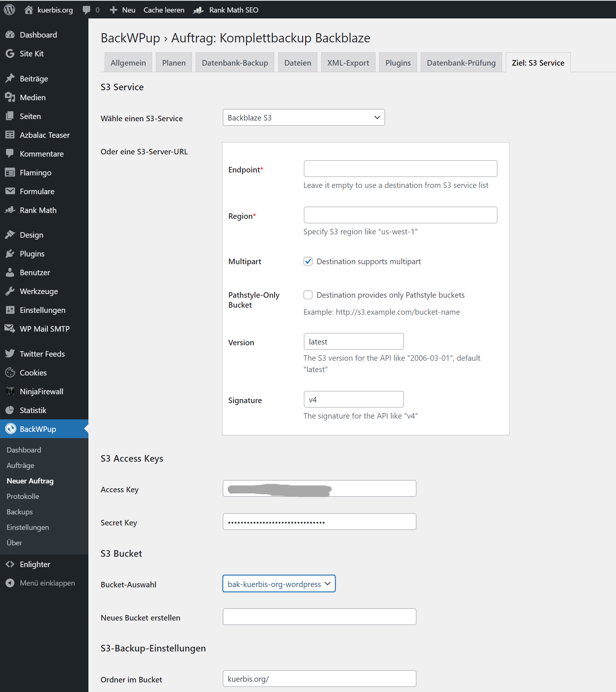This screenshot has height=692, width=616.
Task: Open Backups submenu link
Action: (20, 512)
